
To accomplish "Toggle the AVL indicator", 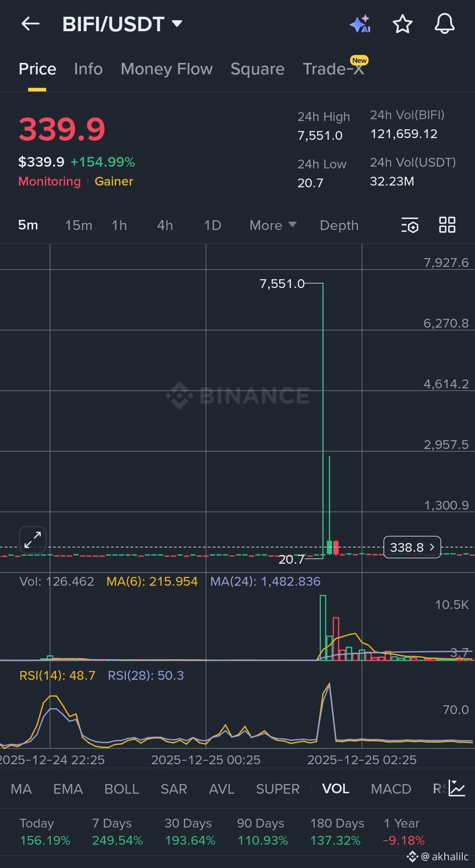I will 222,789.
